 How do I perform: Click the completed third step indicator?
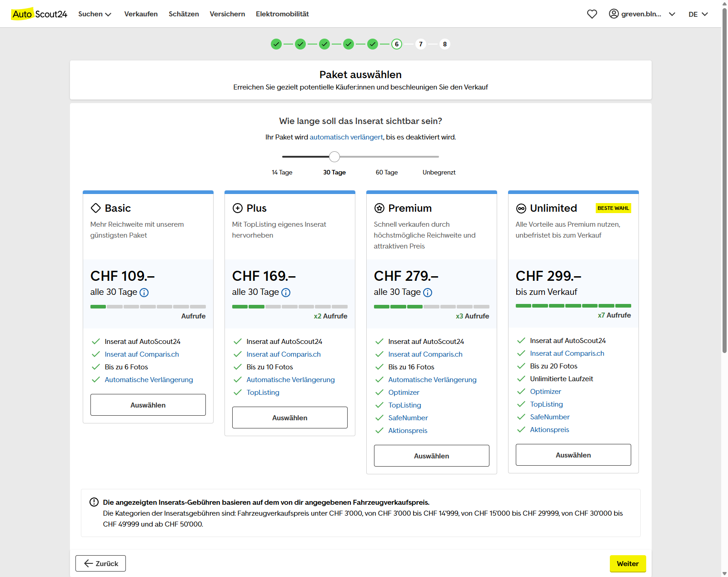click(324, 44)
